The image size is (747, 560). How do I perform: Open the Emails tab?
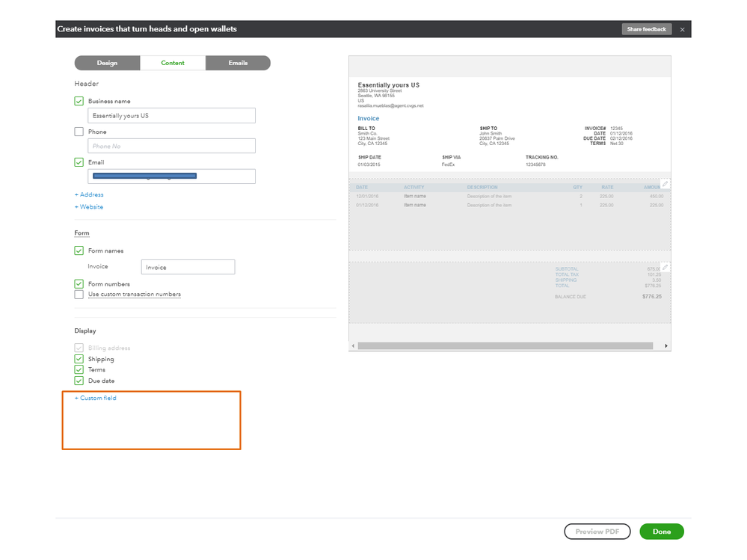tap(238, 63)
